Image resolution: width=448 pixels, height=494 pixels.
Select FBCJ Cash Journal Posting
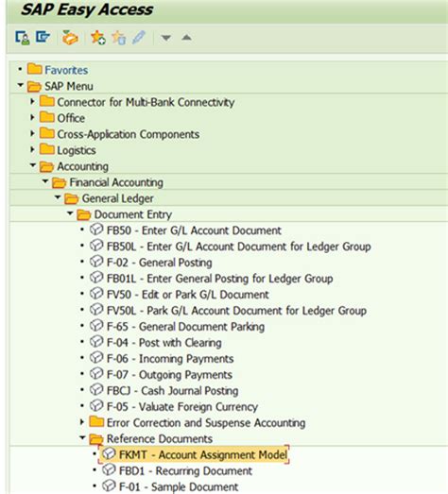tap(172, 391)
